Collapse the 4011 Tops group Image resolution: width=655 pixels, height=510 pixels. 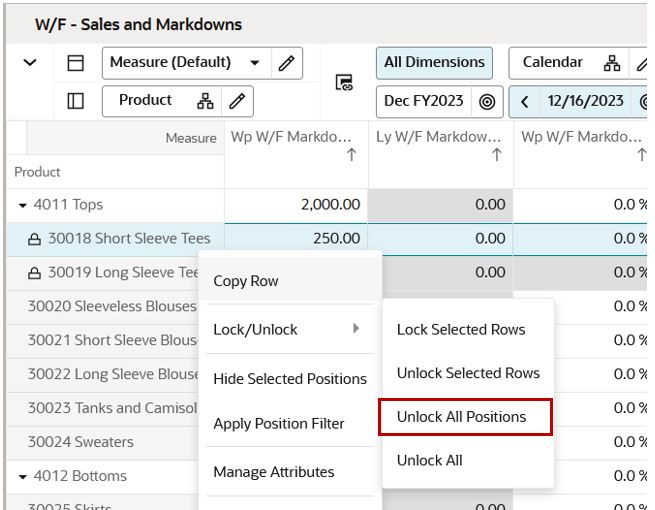pos(23,205)
